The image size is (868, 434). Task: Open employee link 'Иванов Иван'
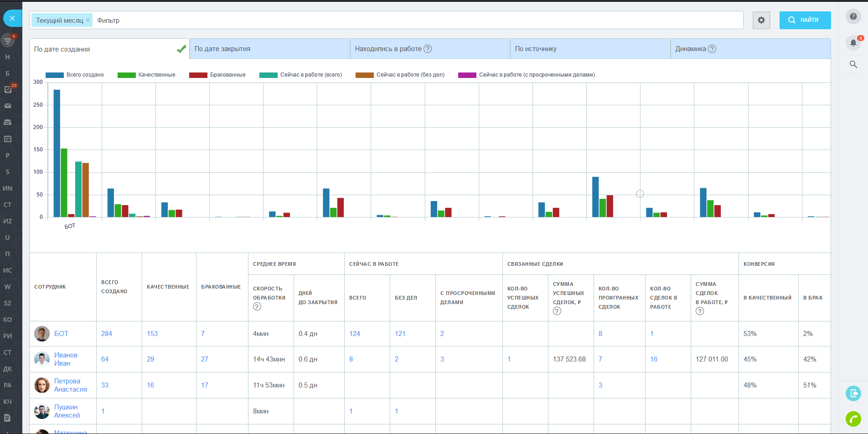click(66, 359)
